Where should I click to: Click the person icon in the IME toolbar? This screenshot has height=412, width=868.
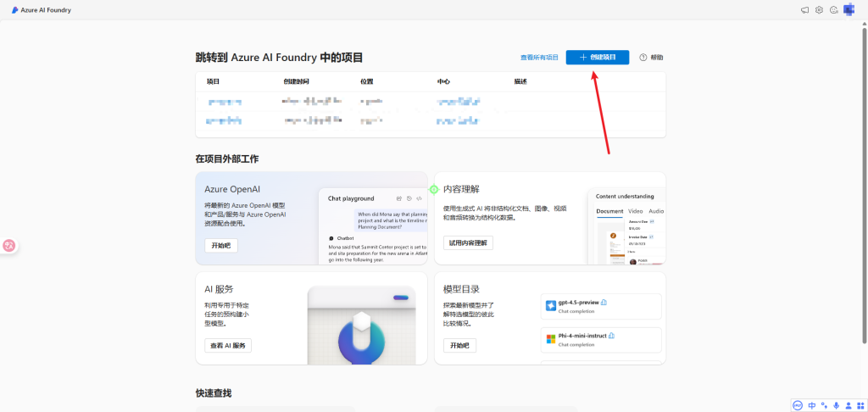[x=848, y=405]
